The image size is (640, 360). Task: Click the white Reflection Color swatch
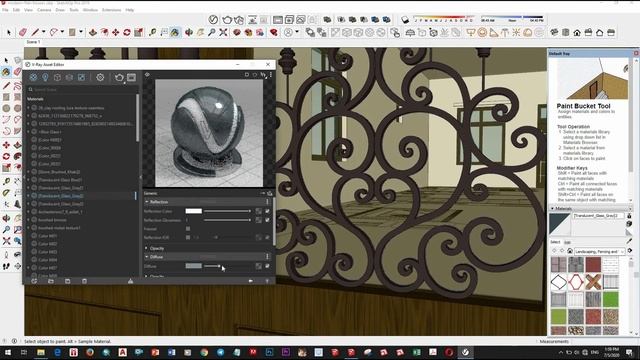193,211
